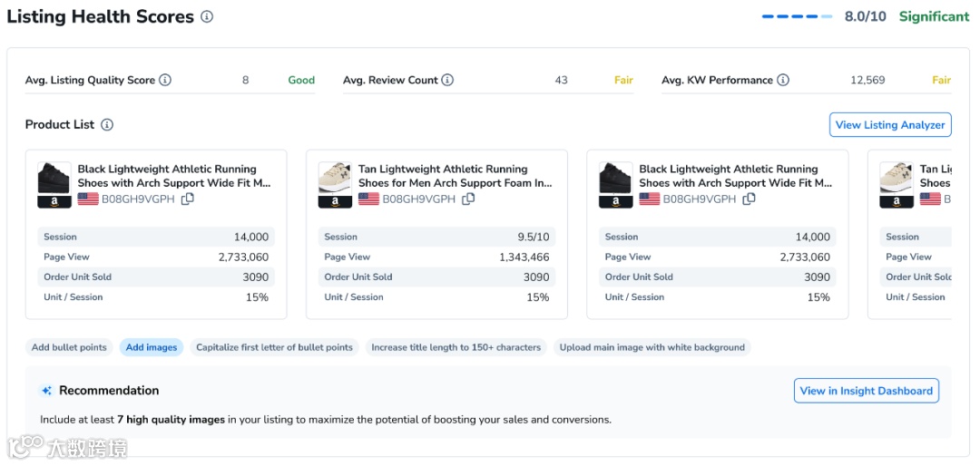
Task: Select 'Increase title length to 150+ characters' chip
Action: (456, 347)
